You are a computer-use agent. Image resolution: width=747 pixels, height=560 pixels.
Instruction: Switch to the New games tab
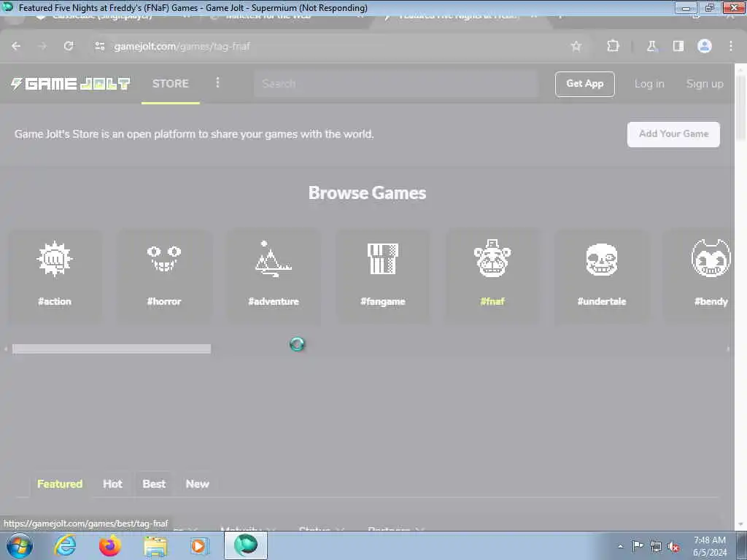coord(197,484)
